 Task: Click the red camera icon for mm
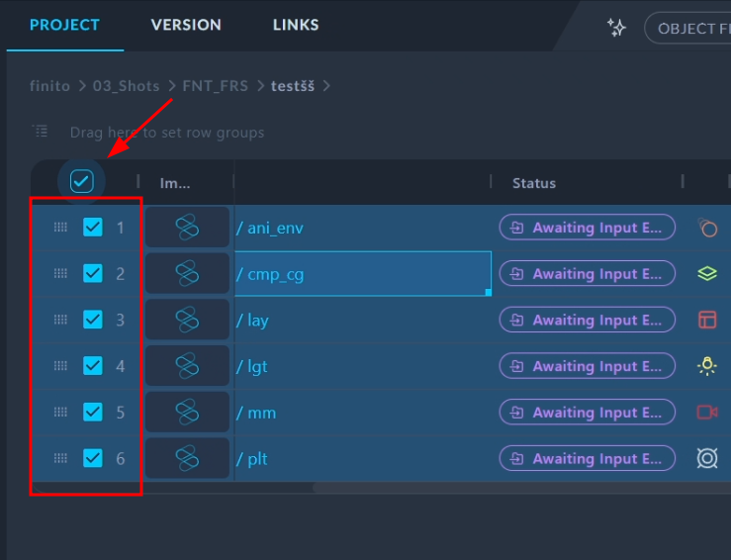(706, 412)
